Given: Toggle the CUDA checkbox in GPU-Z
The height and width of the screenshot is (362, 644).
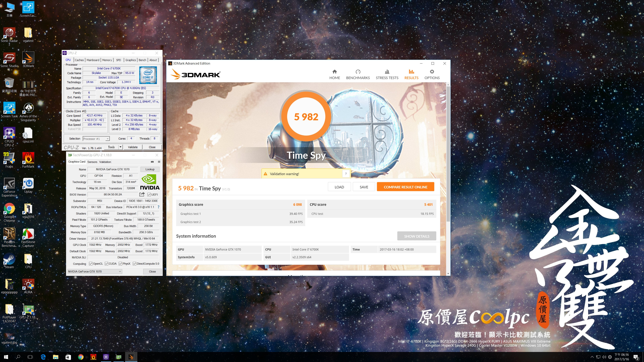Looking at the screenshot, I should click(x=106, y=264).
